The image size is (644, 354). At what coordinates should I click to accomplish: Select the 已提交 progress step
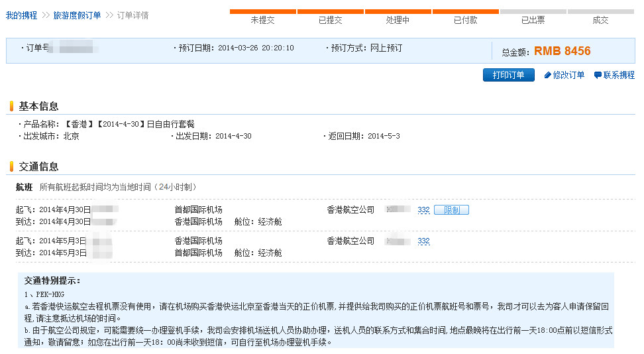[x=330, y=20]
